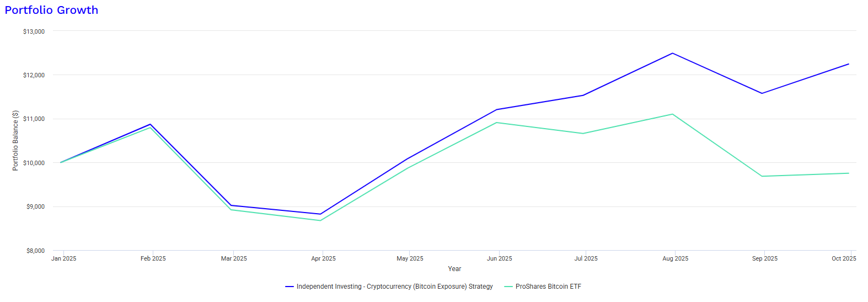Select the blue line's Oct 2025 endpoint
The image size is (868, 302).
[x=849, y=64]
